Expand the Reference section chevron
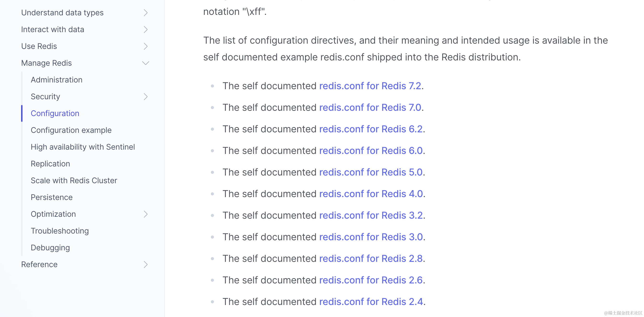 [x=145, y=264]
